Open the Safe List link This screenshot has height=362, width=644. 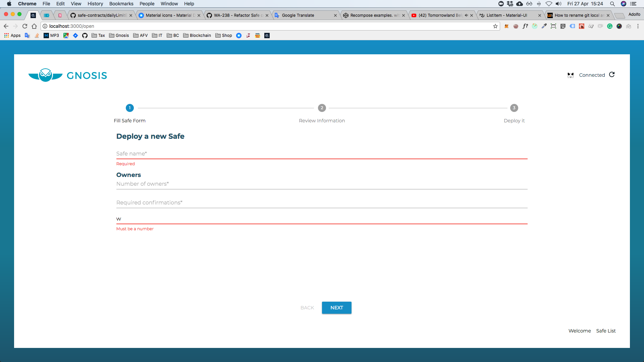pyautogui.click(x=606, y=331)
